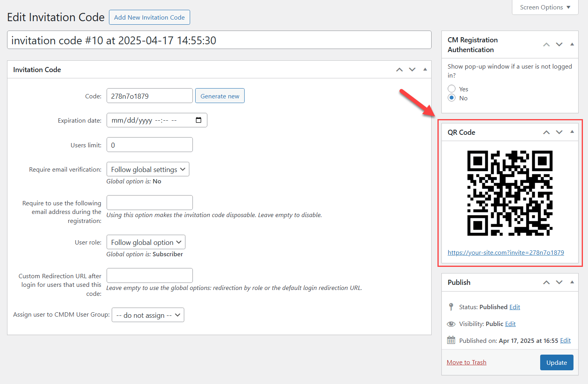This screenshot has width=588, height=384.
Task: Open the invitation URL link below QR code
Action: (x=506, y=253)
